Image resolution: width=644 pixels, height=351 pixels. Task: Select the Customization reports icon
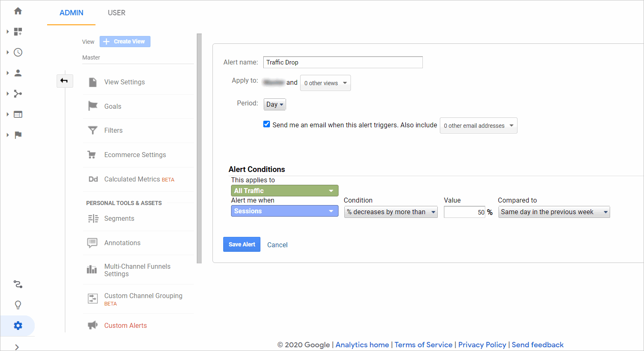pyautogui.click(x=18, y=31)
